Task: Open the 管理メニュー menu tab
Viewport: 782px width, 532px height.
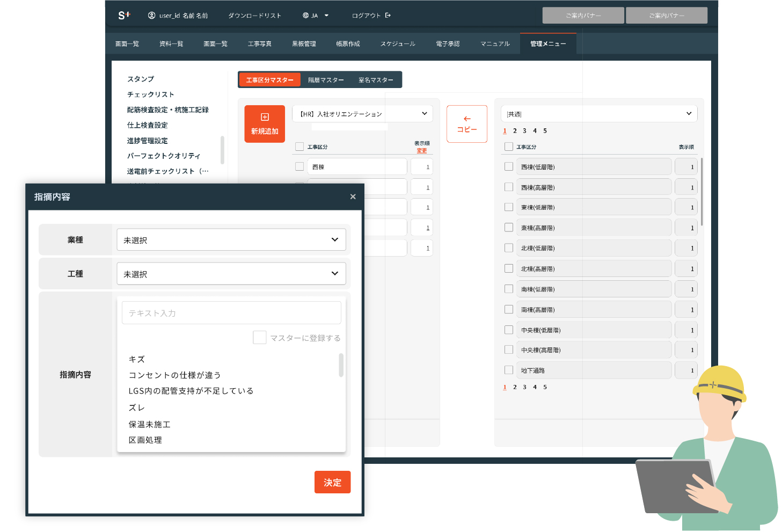Action: tap(548, 44)
